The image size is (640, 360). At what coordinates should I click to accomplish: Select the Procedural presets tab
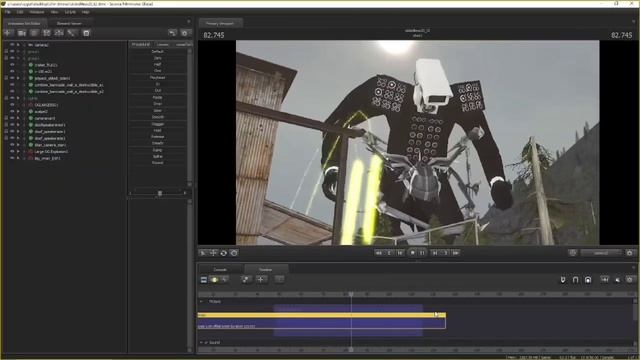(141, 44)
